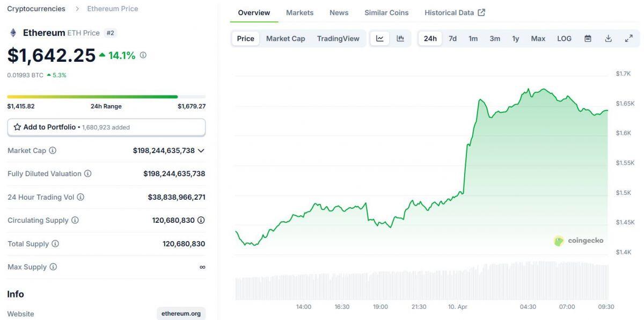This screenshot has height=320, width=644.
Task: Open the News tab
Action: [339, 12]
